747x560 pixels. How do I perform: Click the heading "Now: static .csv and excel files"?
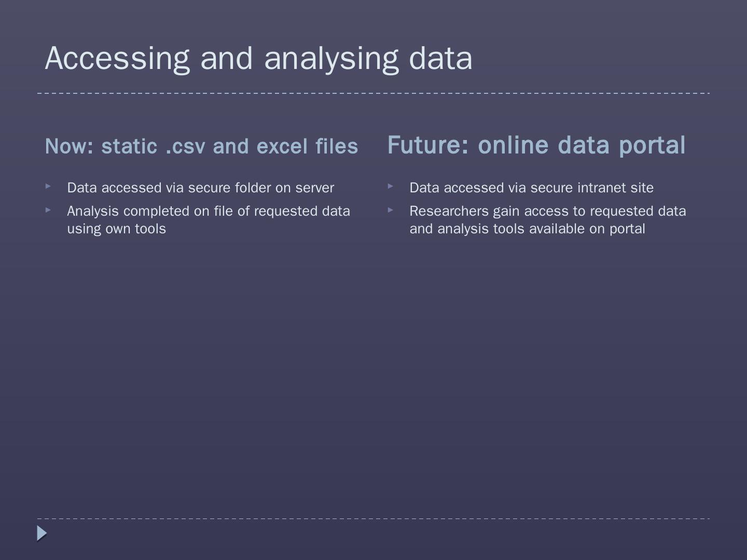tap(201, 146)
